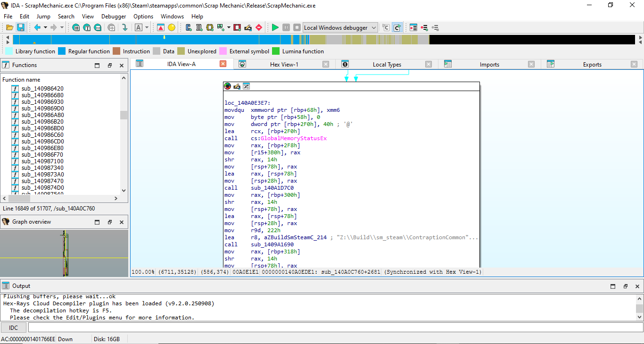Click the grayed jump-to-next icon
Image resolution: width=644 pixels, height=344 pixels.
click(x=112, y=27)
